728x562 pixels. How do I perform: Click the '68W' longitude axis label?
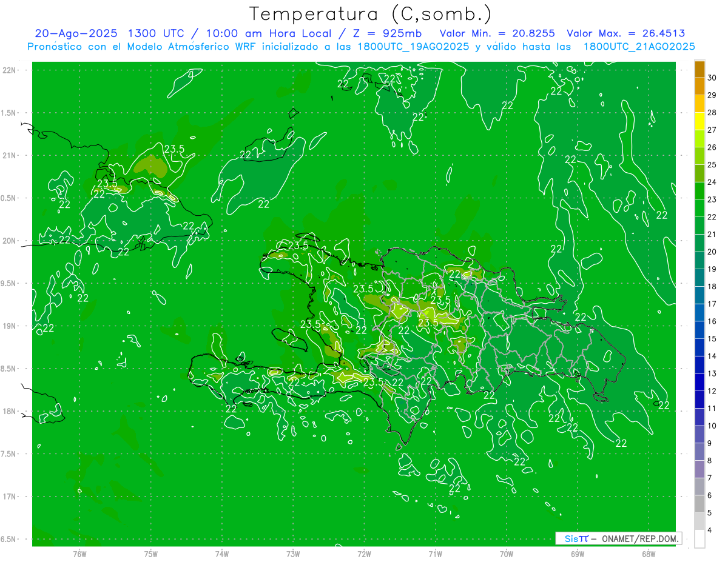649,554
